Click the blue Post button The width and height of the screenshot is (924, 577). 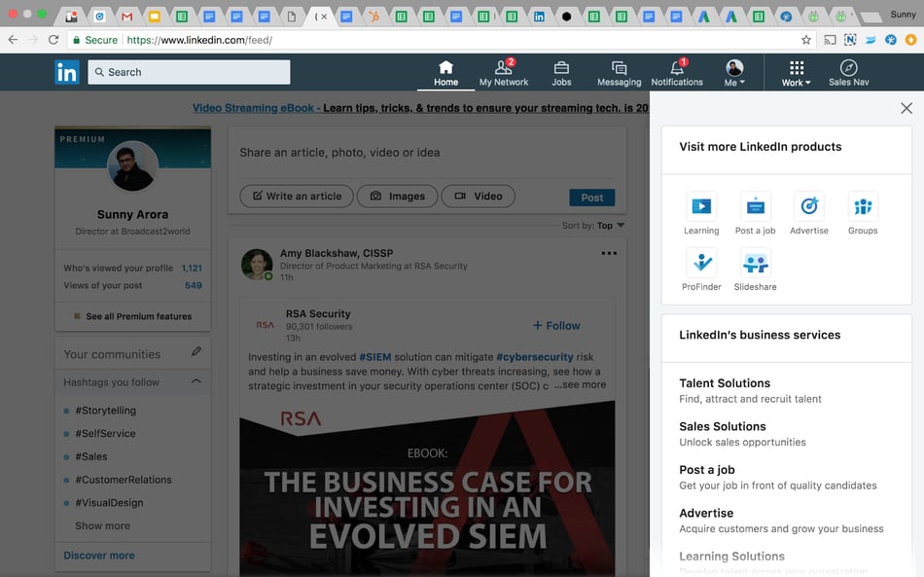click(591, 198)
